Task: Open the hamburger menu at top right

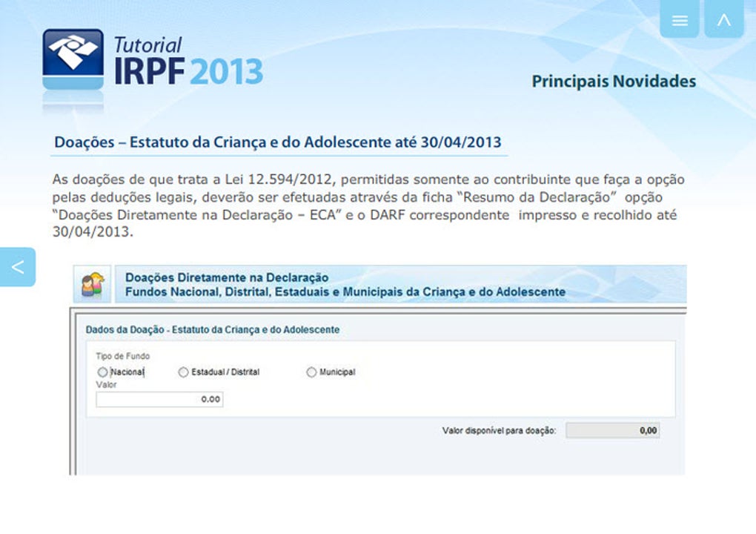Action: (680, 19)
